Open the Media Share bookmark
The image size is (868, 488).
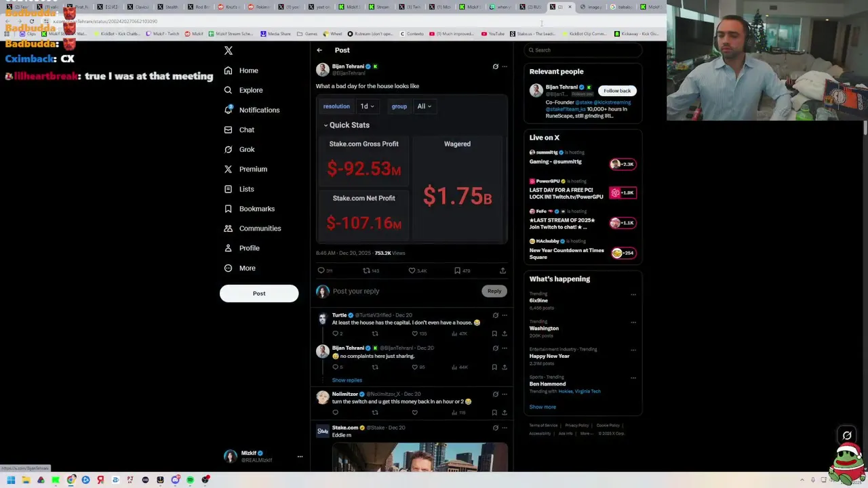pyautogui.click(x=275, y=34)
